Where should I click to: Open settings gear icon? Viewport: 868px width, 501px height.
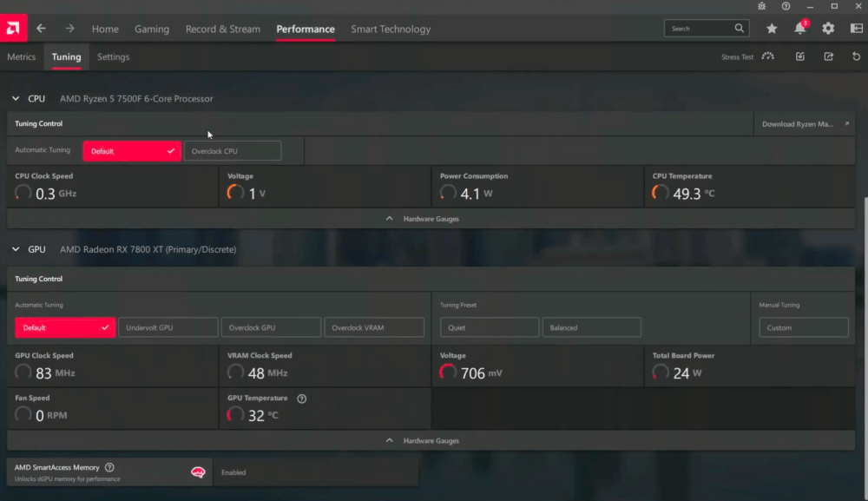(828, 29)
